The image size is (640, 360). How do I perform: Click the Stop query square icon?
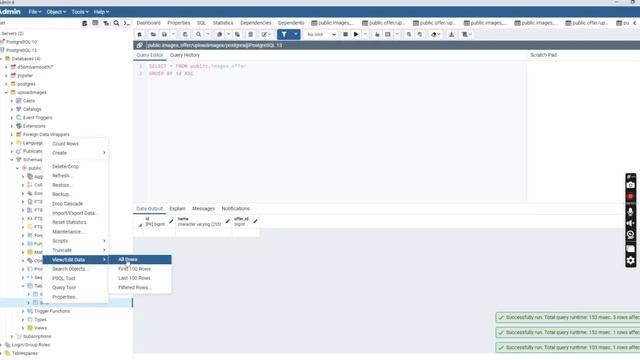pos(345,35)
